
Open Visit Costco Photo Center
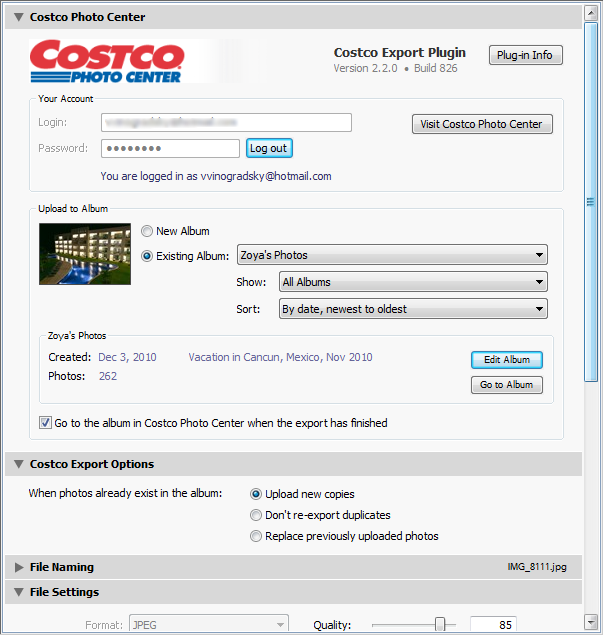(x=482, y=124)
